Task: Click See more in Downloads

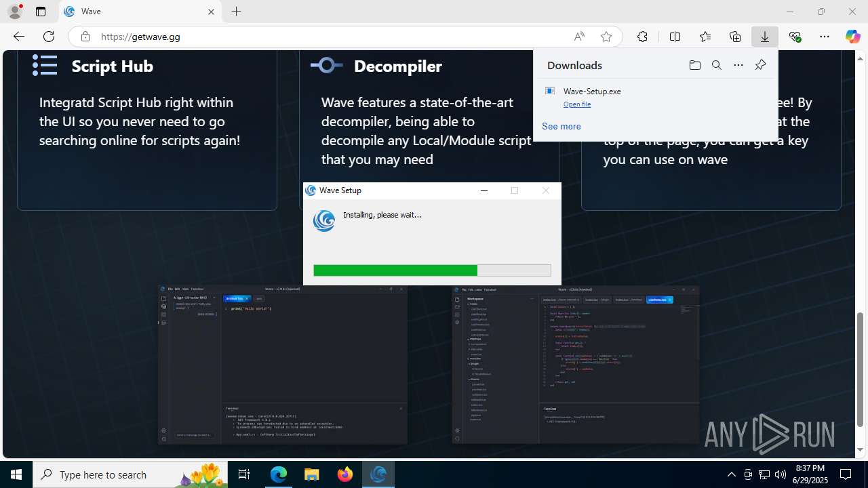Action: (561, 126)
